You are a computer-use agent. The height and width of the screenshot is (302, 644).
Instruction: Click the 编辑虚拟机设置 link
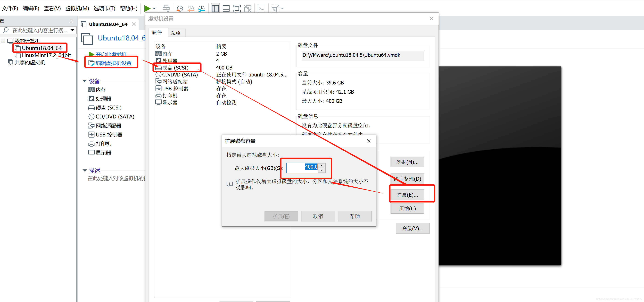point(113,63)
